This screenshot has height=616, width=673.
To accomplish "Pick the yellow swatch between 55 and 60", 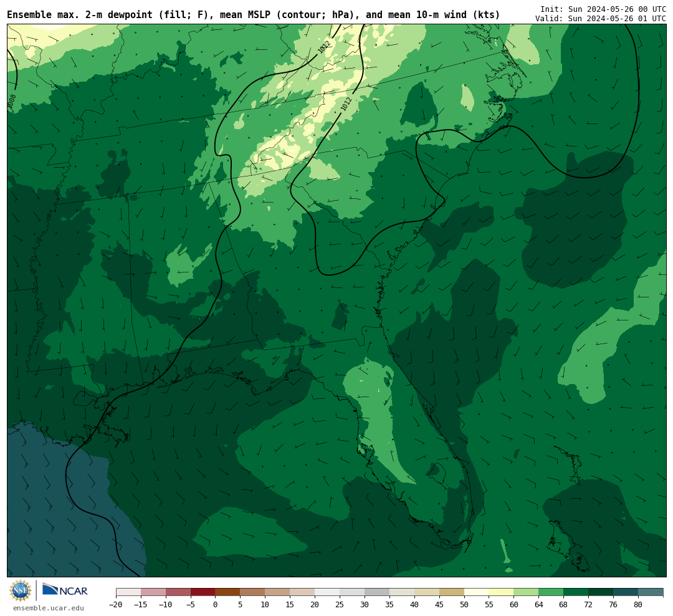I will point(502,592).
